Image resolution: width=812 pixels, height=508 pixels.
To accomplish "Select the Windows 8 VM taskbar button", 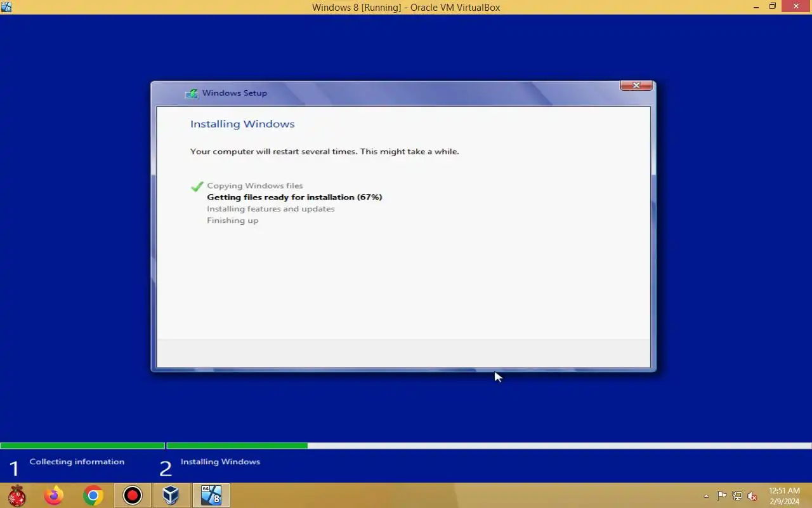I will [211, 495].
